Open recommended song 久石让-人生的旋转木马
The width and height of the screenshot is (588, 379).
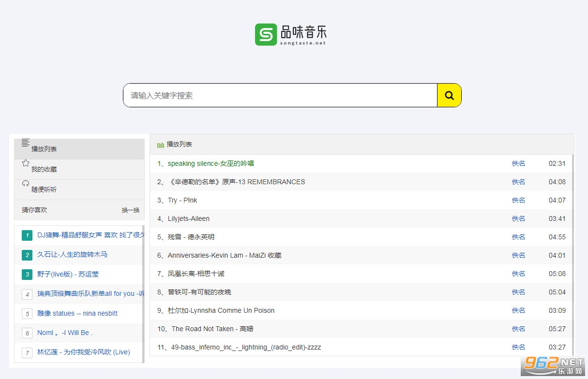pos(72,254)
